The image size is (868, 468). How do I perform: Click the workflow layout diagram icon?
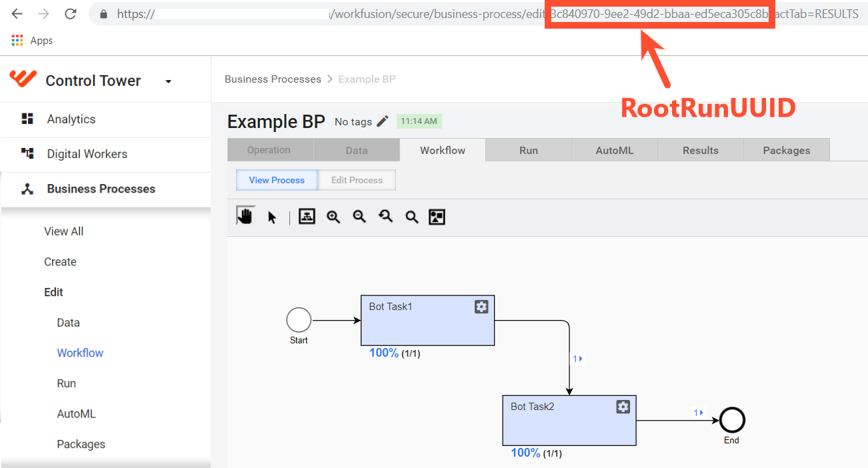[307, 217]
